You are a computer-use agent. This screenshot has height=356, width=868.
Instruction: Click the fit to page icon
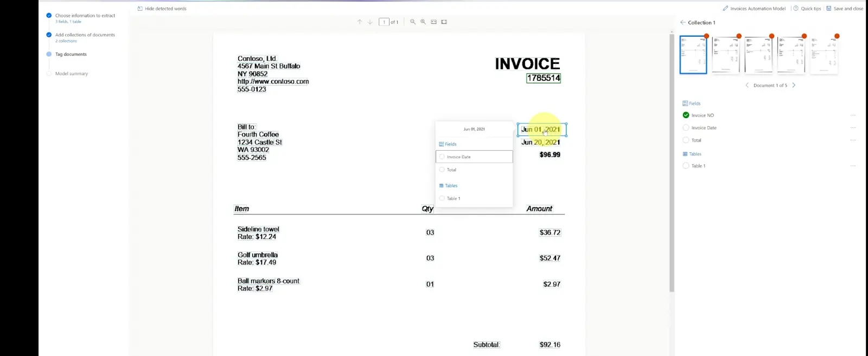pyautogui.click(x=444, y=22)
